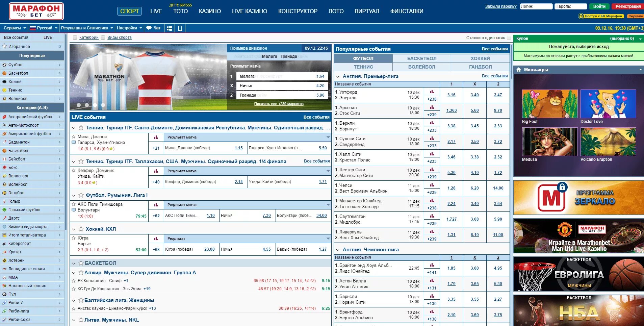Open the Русский language dropdown

coord(43,28)
